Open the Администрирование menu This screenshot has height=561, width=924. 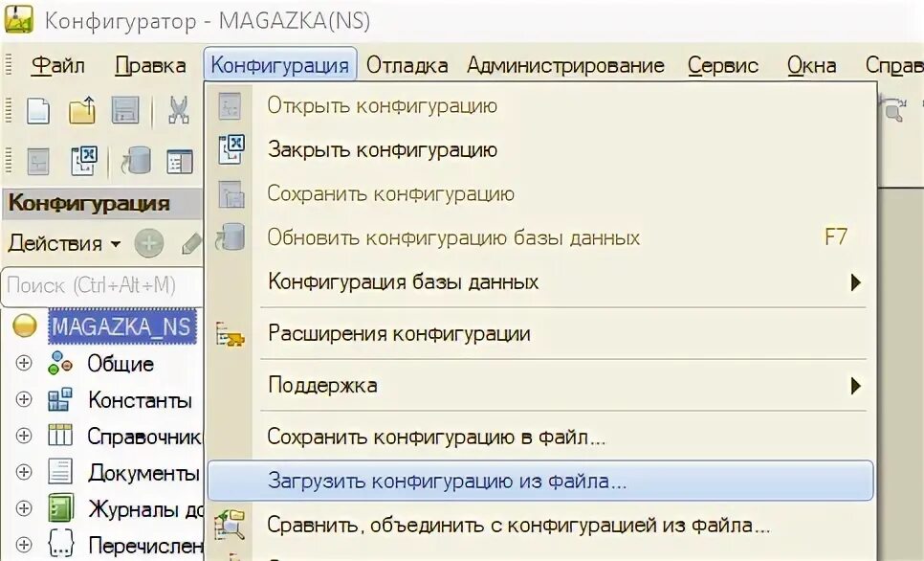click(x=565, y=65)
